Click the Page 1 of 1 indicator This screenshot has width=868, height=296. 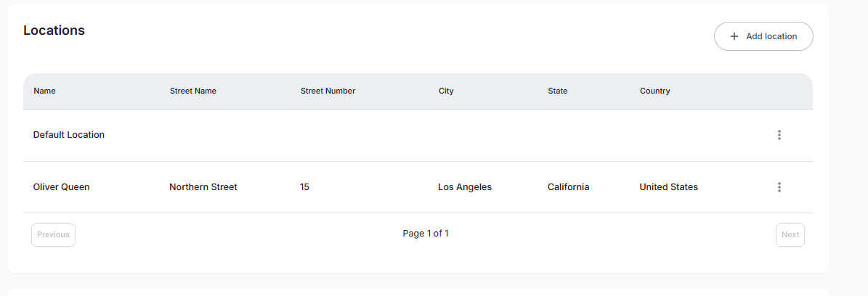click(x=426, y=234)
